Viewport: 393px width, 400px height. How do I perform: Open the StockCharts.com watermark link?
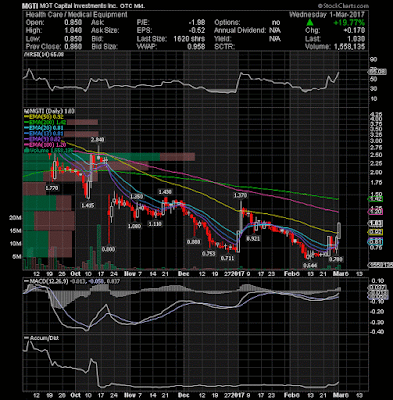343,6
